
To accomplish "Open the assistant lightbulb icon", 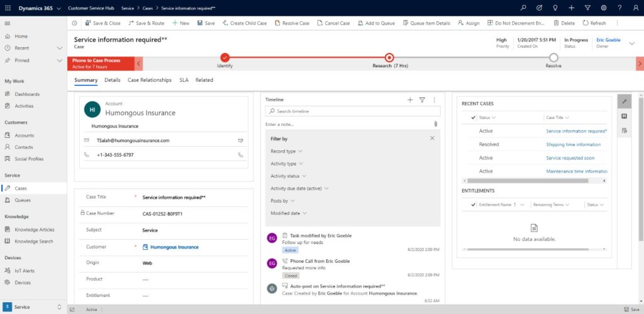I will [x=555, y=8].
